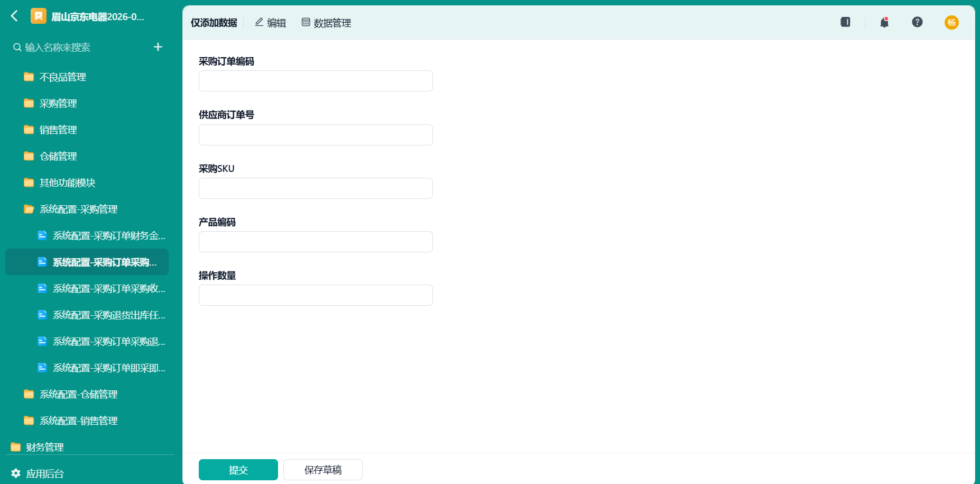This screenshot has height=484, width=980.
Task: Click the 供应商订单号 input field
Action: pyautogui.click(x=316, y=135)
